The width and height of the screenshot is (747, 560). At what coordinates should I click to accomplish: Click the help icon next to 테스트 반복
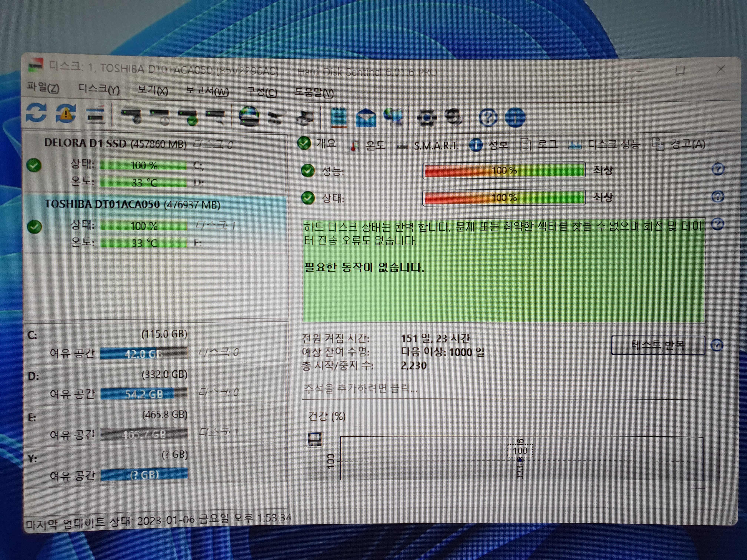pyautogui.click(x=717, y=345)
